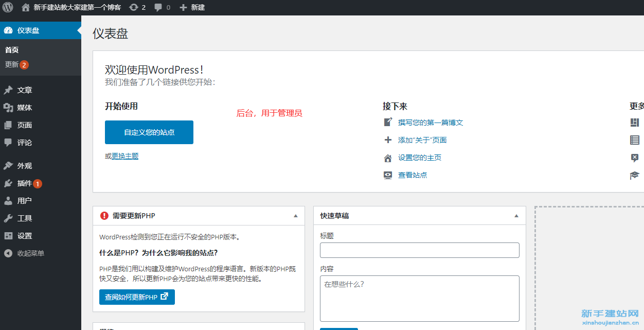Click the home icon beside site name

pyautogui.click(x=26, y=7)
